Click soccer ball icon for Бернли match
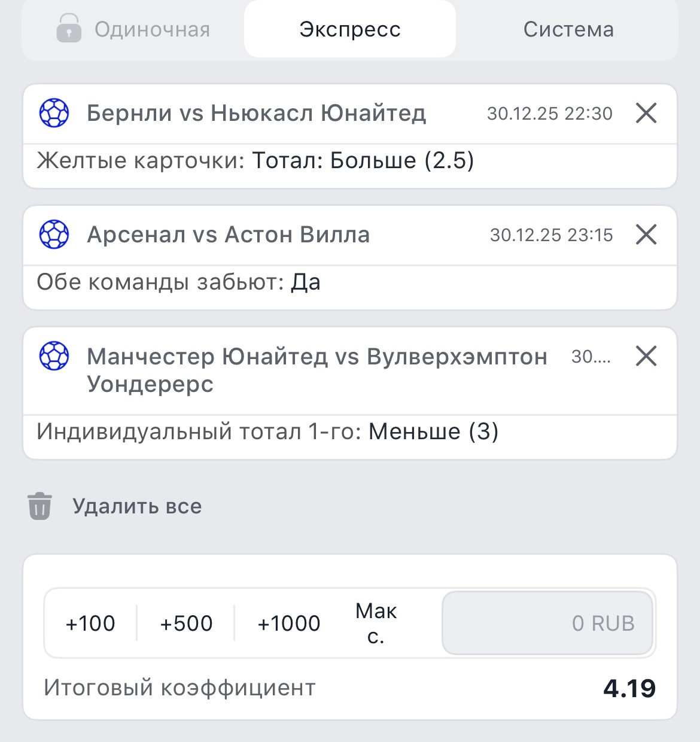The width and height of the screenshot is (700, 742). pos(54,113)
